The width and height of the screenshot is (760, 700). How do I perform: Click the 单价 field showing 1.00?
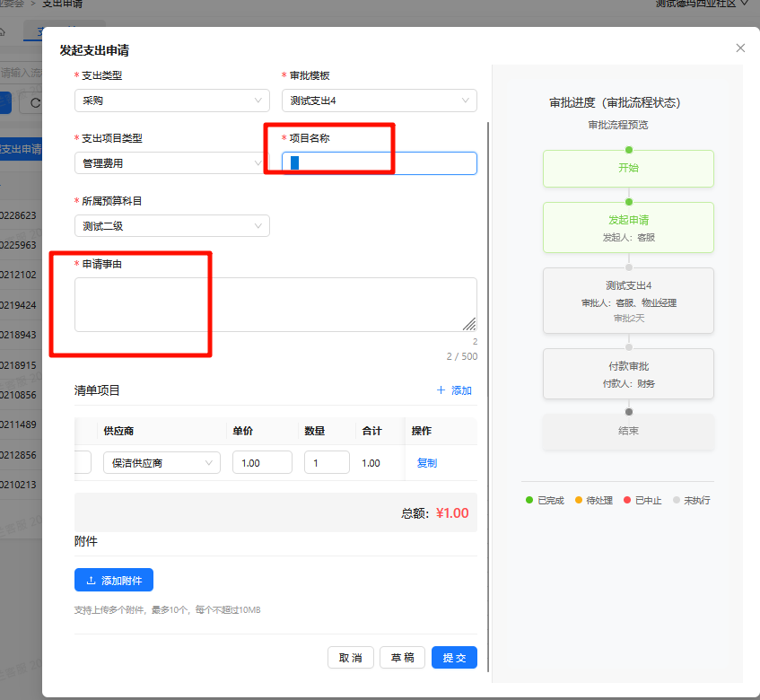click(262, 463)
